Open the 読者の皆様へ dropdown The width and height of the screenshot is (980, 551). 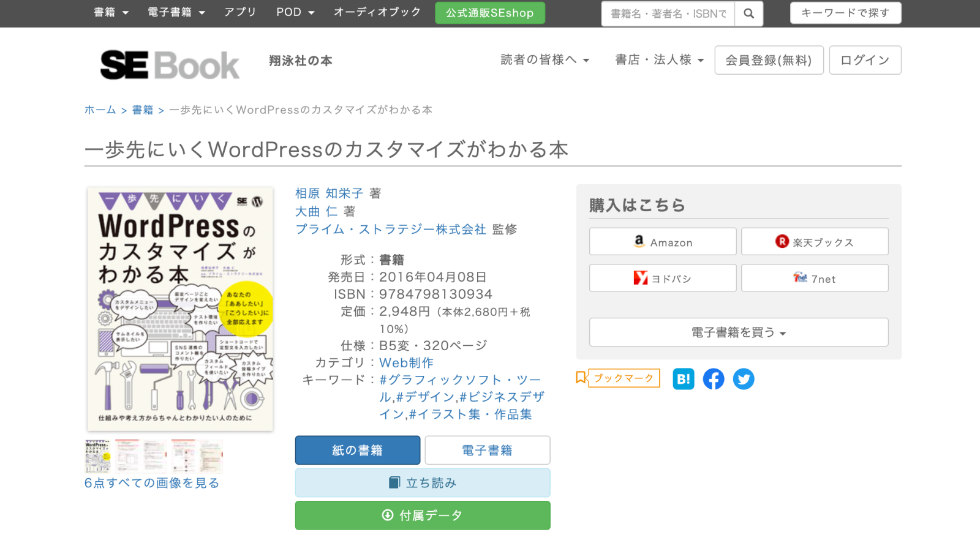point(545,60)
